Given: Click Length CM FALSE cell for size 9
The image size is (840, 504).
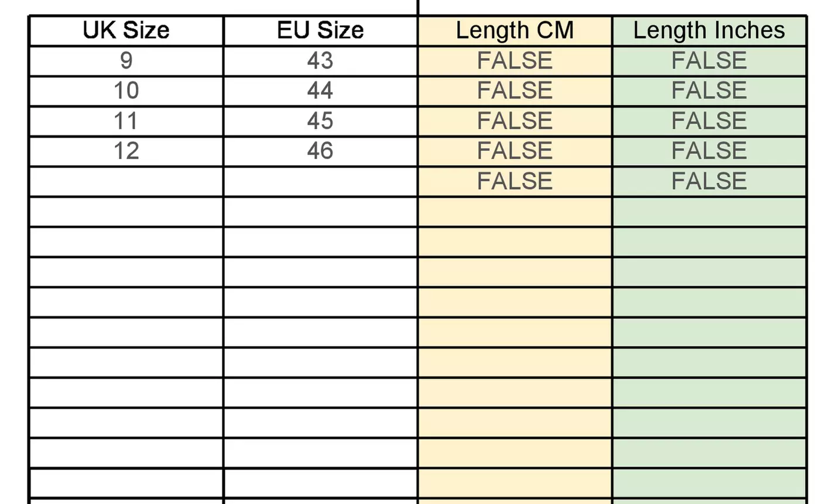Looking at the screenshot, I should pos(515,61).
